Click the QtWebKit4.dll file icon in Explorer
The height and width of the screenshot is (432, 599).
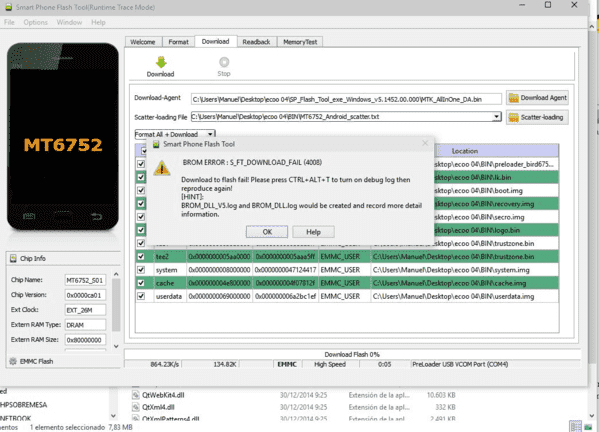[136, 395]
